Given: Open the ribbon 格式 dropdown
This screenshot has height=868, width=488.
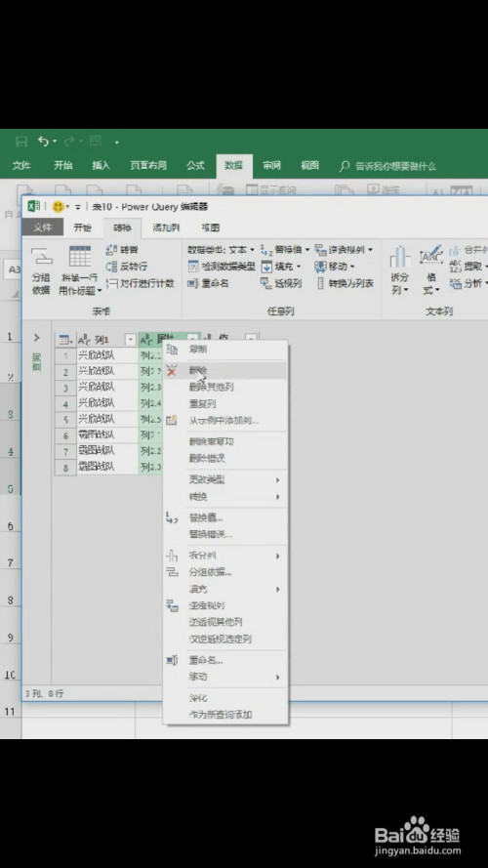Looking at the screenshot, I should 431,269.
